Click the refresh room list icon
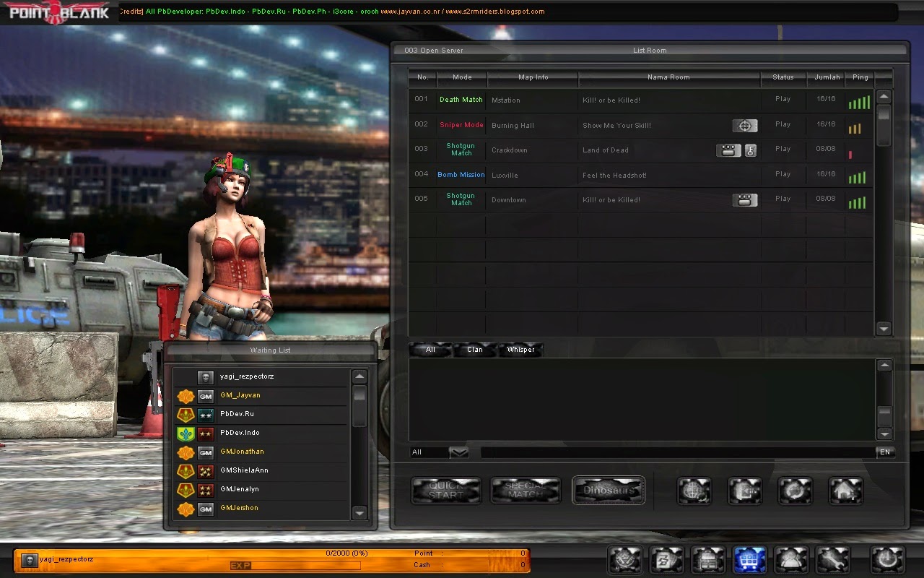 click(796, 491)
